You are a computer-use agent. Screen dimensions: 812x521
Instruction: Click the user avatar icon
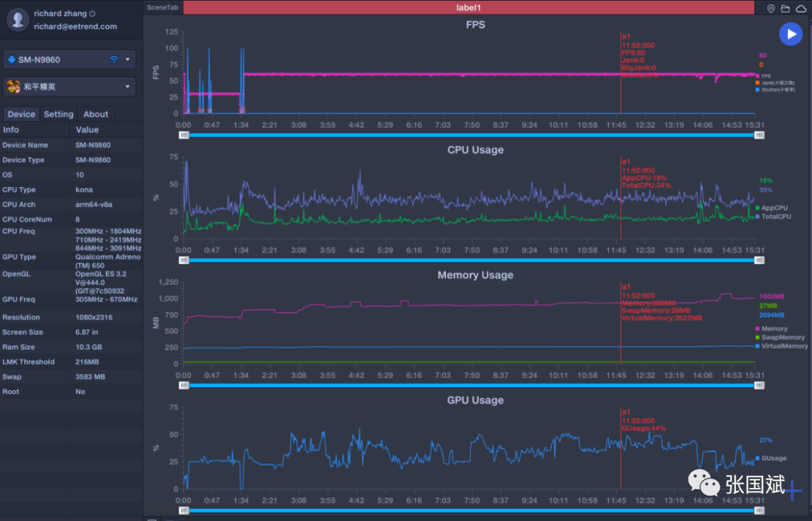coord(17,20)
